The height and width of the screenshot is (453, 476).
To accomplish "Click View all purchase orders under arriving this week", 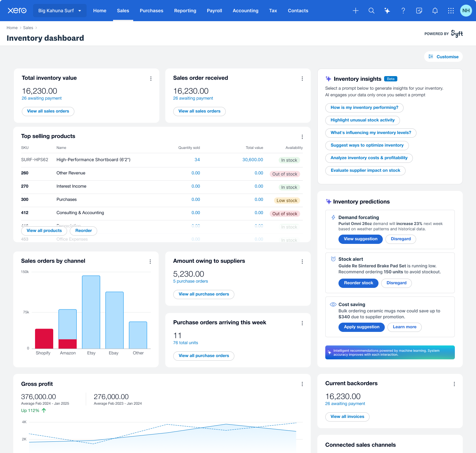I will coord(204,356).
